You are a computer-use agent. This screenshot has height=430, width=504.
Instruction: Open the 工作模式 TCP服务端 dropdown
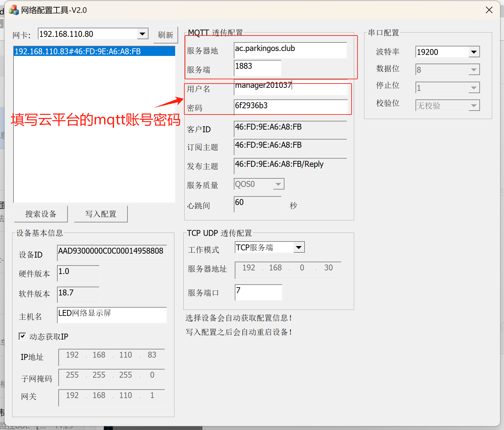[299, 247]
